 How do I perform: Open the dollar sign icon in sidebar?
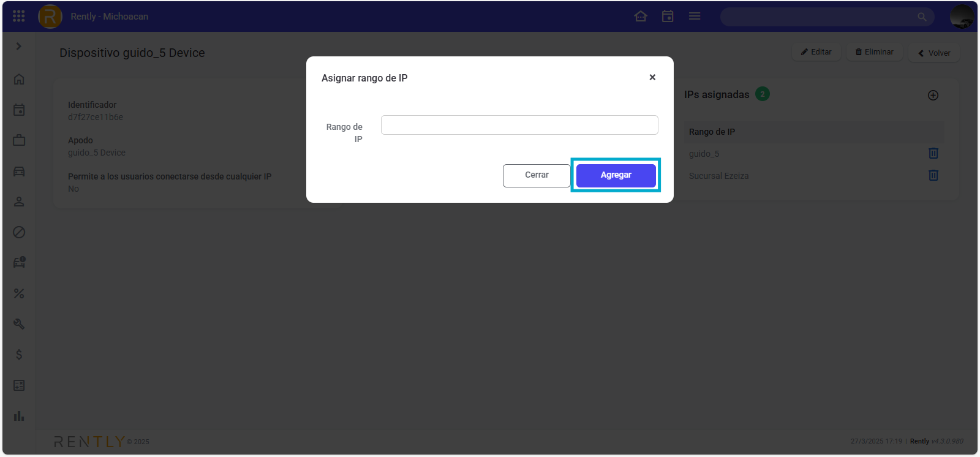coord(19,355)
